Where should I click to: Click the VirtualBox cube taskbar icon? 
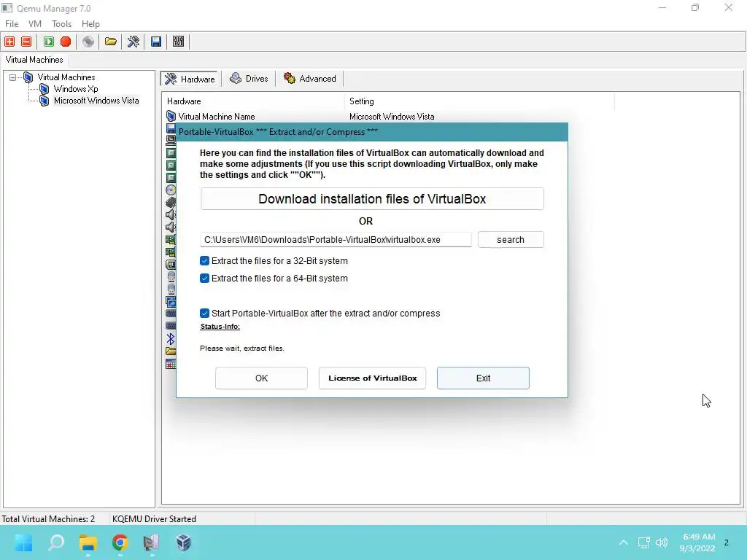183,542
